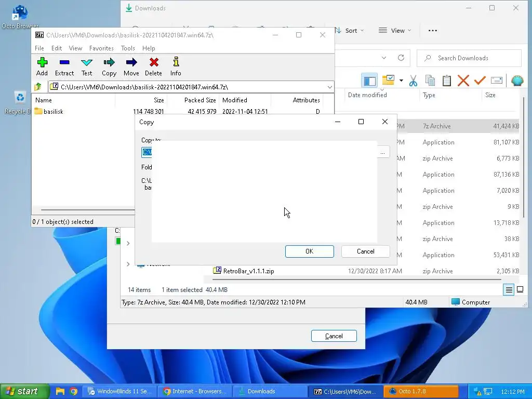
Task: Click Cancel in the background progress dialog
Action: (334, 336)
